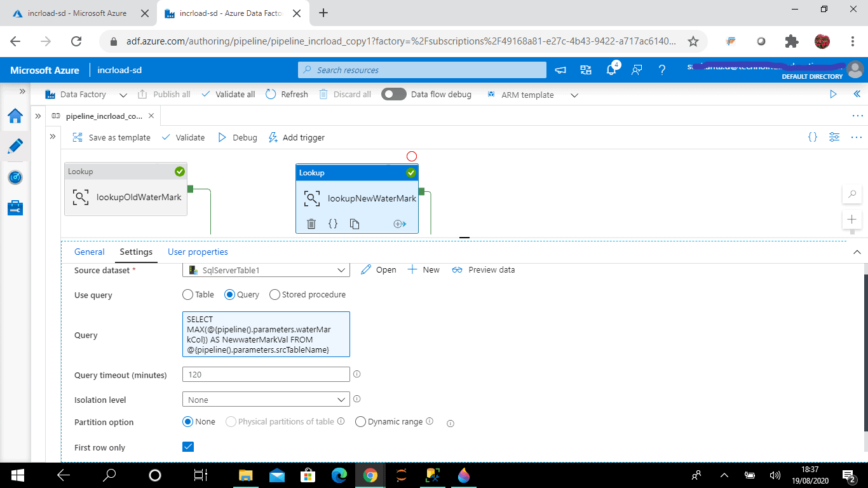The image size is (868, 488).
Task: Open the Author pencil icon in sidebar
Action: point(15,146)
